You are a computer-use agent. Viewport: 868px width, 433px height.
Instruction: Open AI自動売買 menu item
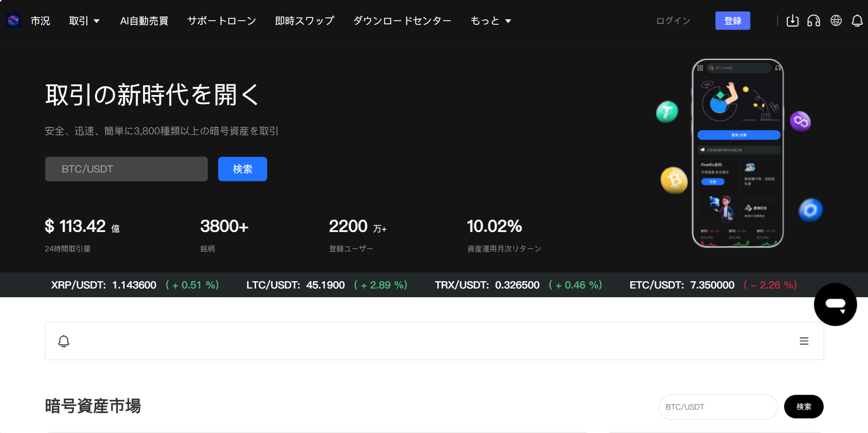144,21
